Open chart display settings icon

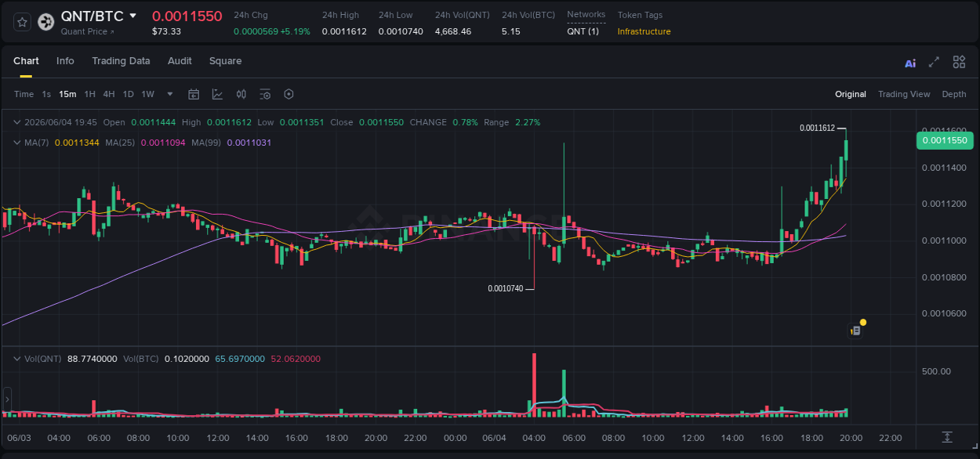pos(265,94)
